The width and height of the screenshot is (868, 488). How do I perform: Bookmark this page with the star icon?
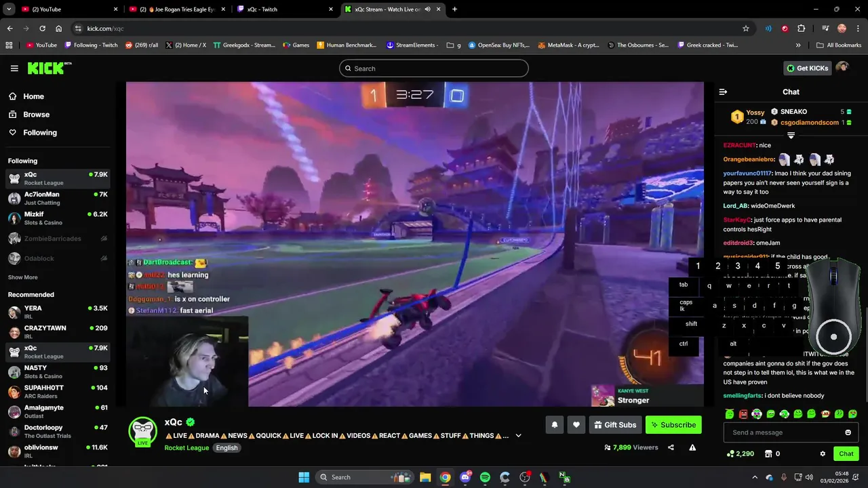(x=746, y=28)
